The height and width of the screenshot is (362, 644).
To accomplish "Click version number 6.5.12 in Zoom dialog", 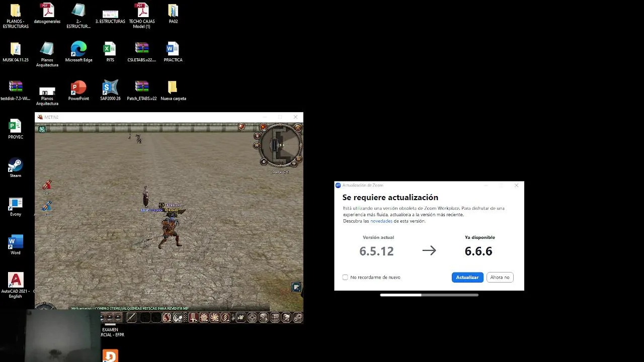I will (x=376, y=251).
